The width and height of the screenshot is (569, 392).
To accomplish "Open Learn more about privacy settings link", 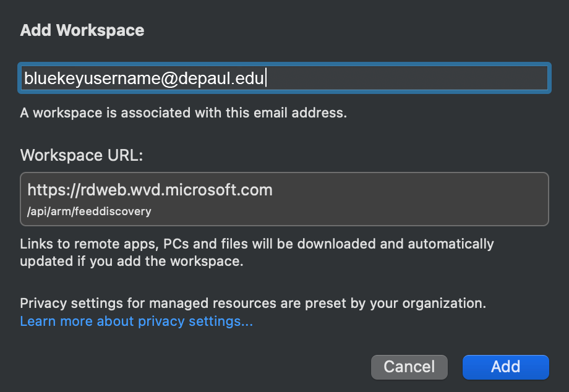I will [x=137, y=322].
